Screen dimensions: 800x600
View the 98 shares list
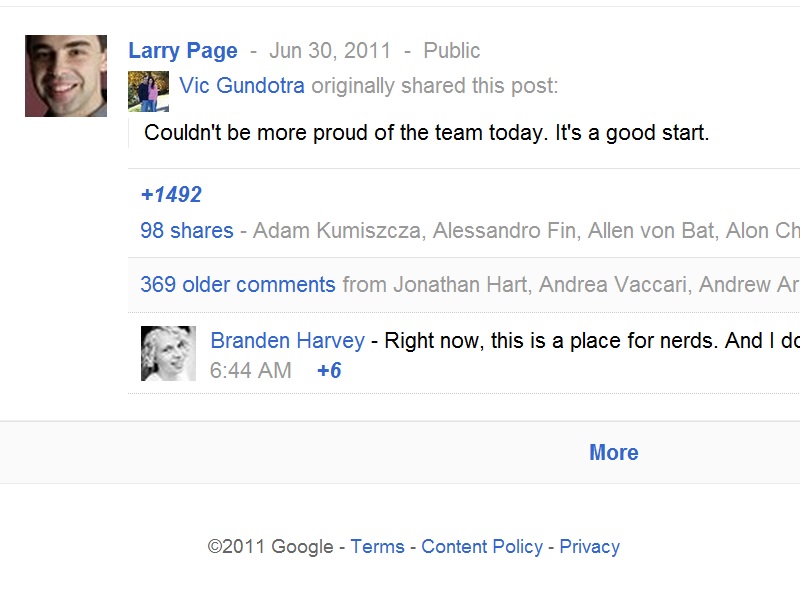(x=186, y=231)
